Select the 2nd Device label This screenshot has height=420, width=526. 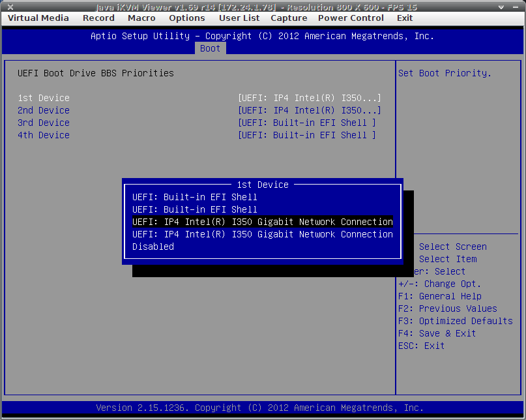click(x=44, y=110)
